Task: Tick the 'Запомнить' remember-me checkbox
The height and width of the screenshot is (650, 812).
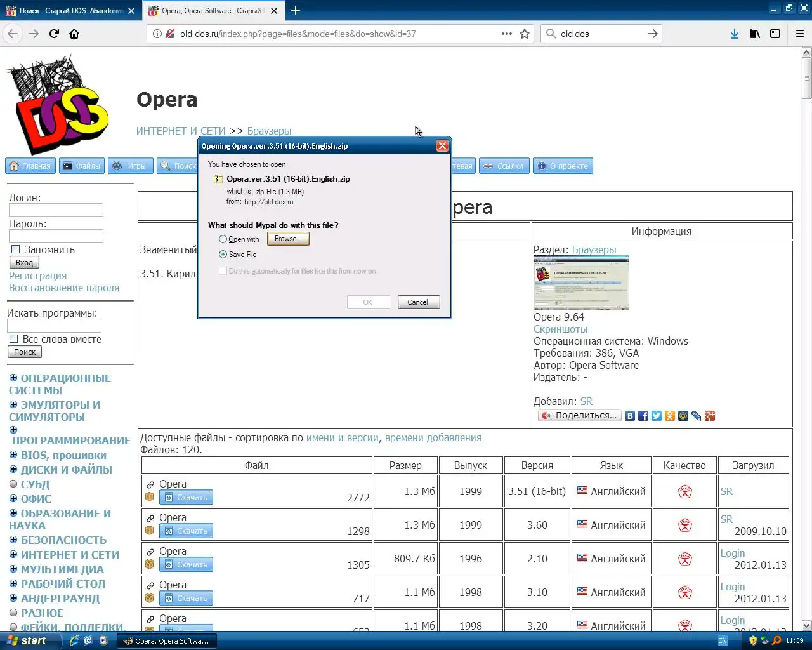Action: click(16, 249)
